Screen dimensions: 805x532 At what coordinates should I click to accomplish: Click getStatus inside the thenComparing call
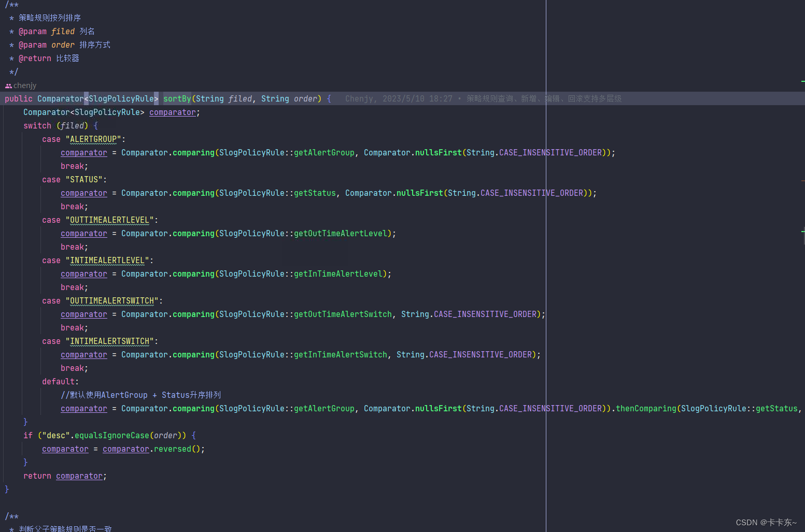point(776,408)
